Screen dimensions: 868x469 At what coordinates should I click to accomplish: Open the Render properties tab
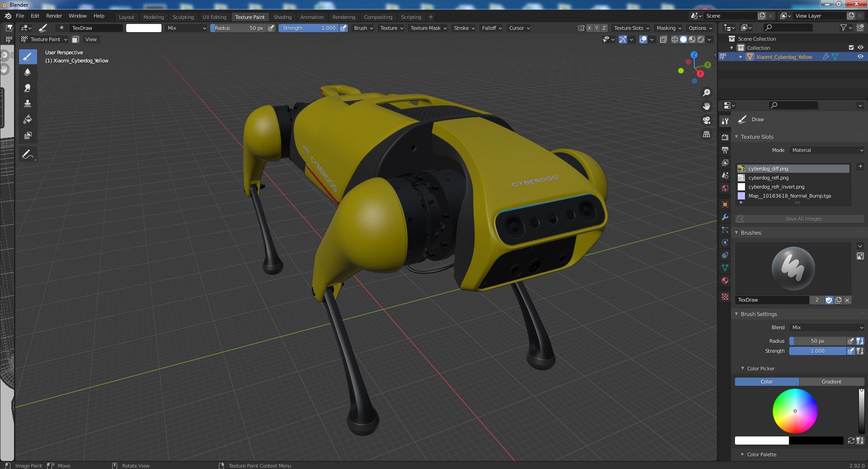tap(725, 137)
